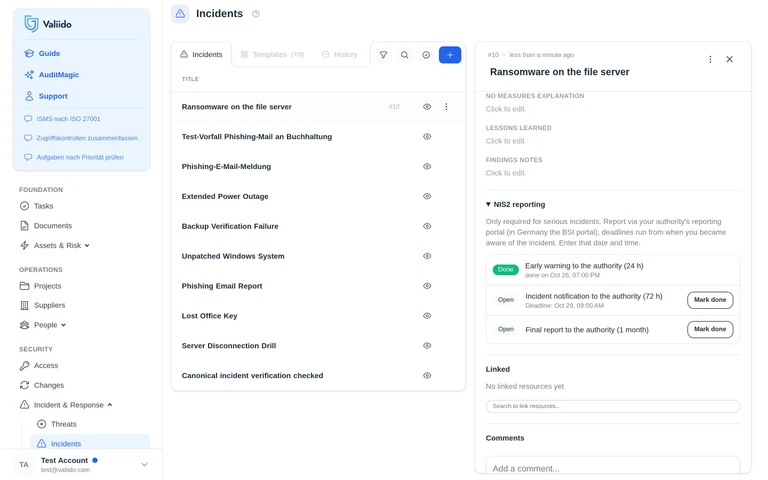
Task: Click the Incident & Response warning icon
Action: coord(24,405)
